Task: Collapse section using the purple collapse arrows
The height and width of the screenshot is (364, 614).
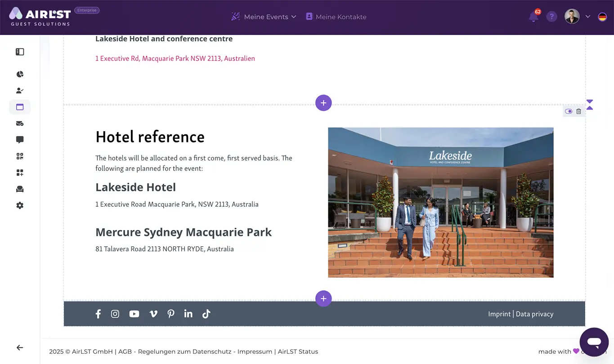Action: (x=590, y=105)
